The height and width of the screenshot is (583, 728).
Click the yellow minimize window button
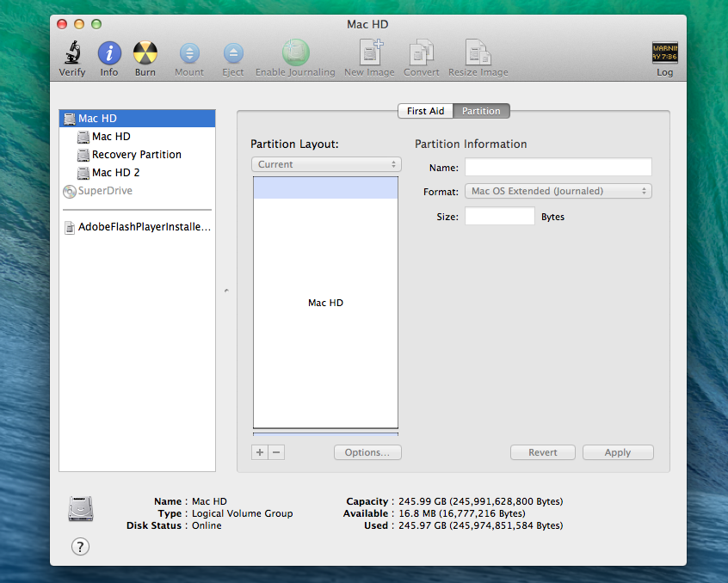point(79,24)
